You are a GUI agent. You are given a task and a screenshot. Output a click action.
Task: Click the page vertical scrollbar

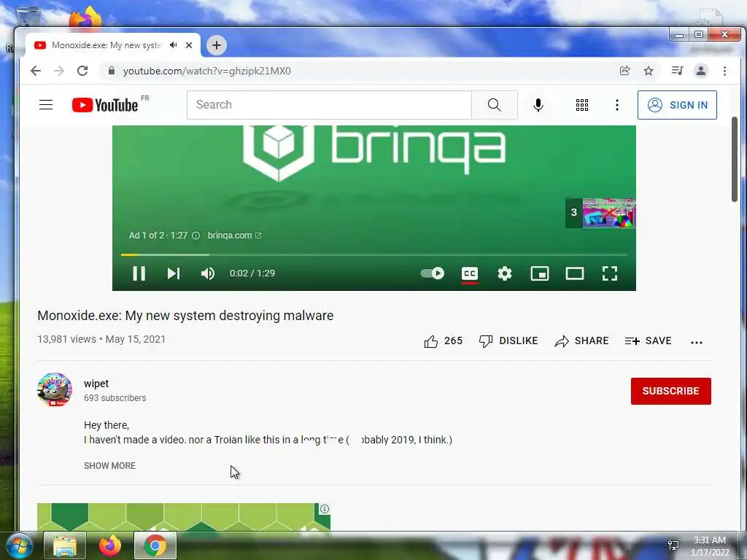tap(734, 160)
